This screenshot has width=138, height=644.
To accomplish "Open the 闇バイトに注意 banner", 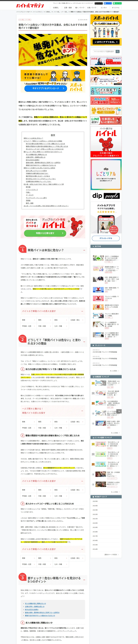I will (x=106, y=71).
